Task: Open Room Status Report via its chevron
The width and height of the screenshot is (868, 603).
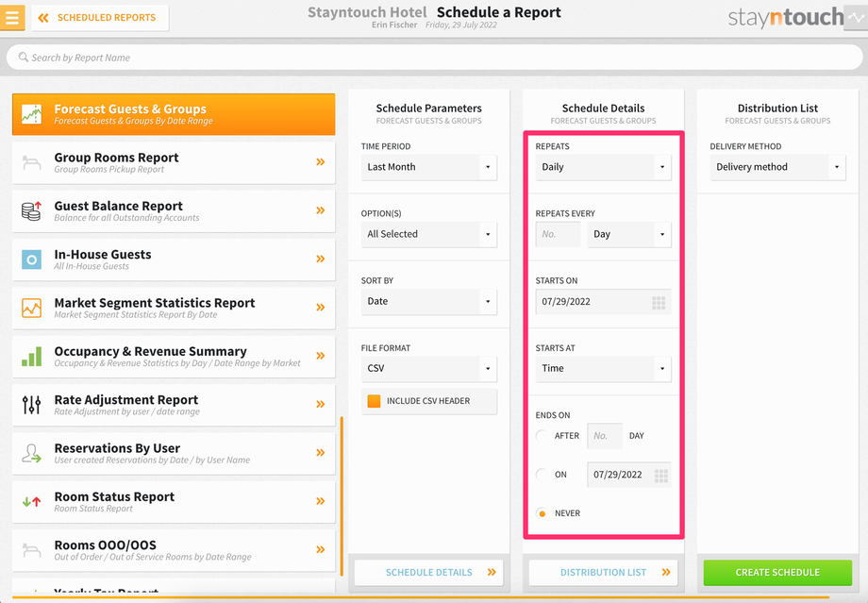Action: [x=321, y=501]
